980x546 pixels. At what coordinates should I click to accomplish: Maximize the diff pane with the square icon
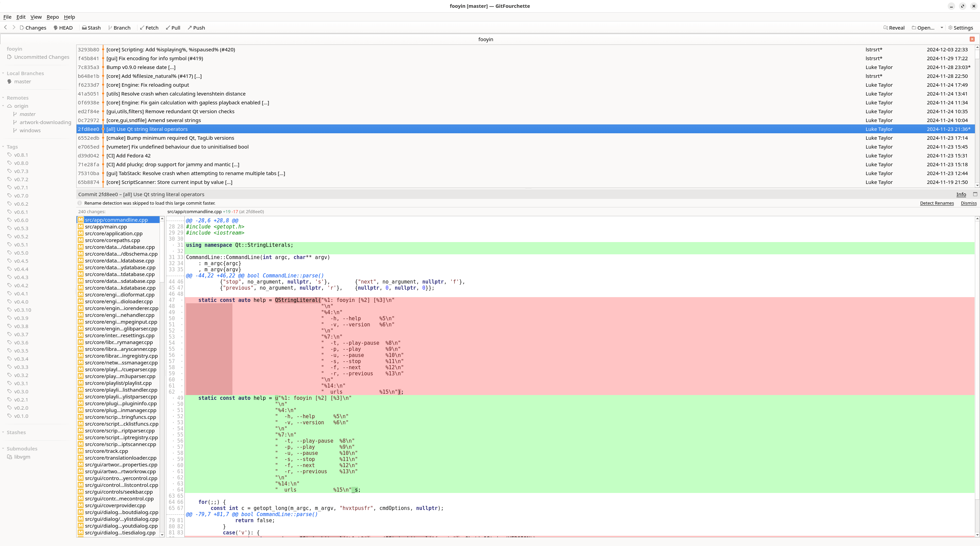pos(975,194)
